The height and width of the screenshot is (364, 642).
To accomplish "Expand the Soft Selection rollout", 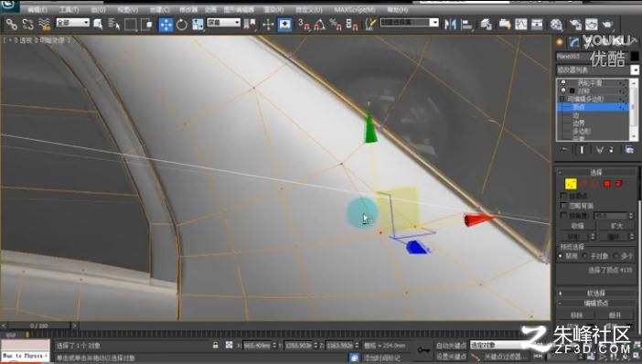I will (x=596, y=294).
